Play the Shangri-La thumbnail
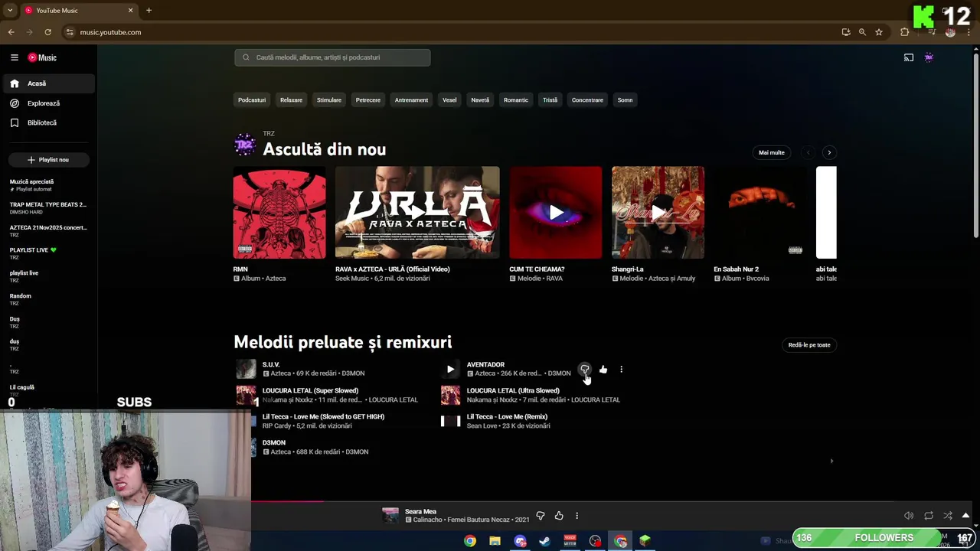Viewport: 980px width, 551px height. pyautogui.click(x=658, y=213)
